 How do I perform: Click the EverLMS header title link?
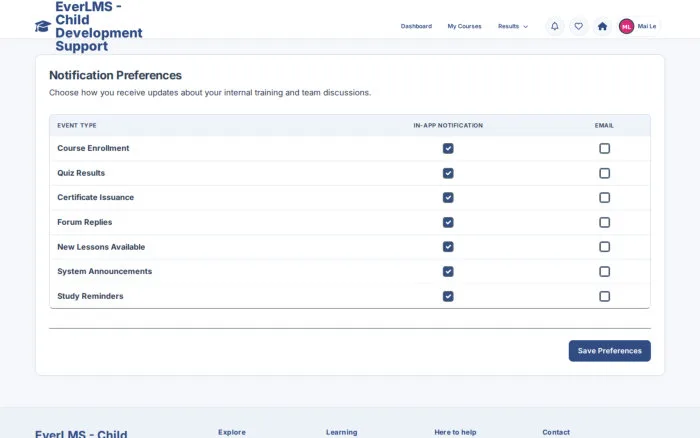tap(99, 26)
